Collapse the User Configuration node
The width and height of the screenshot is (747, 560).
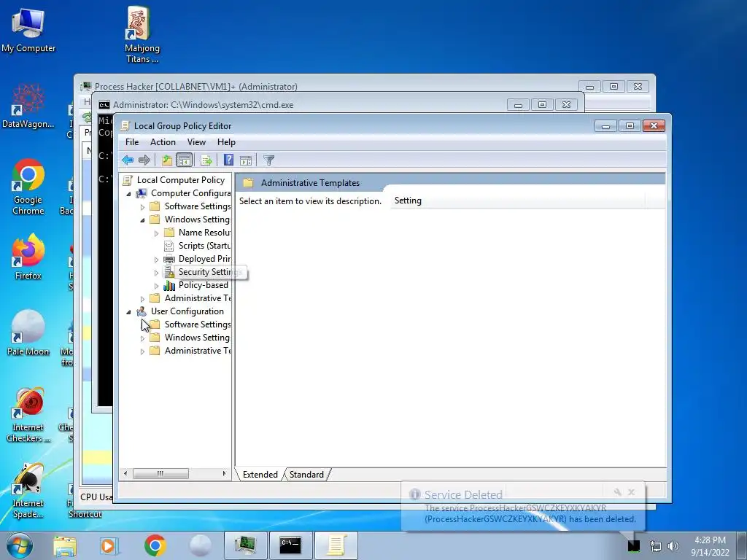point(128,312)
